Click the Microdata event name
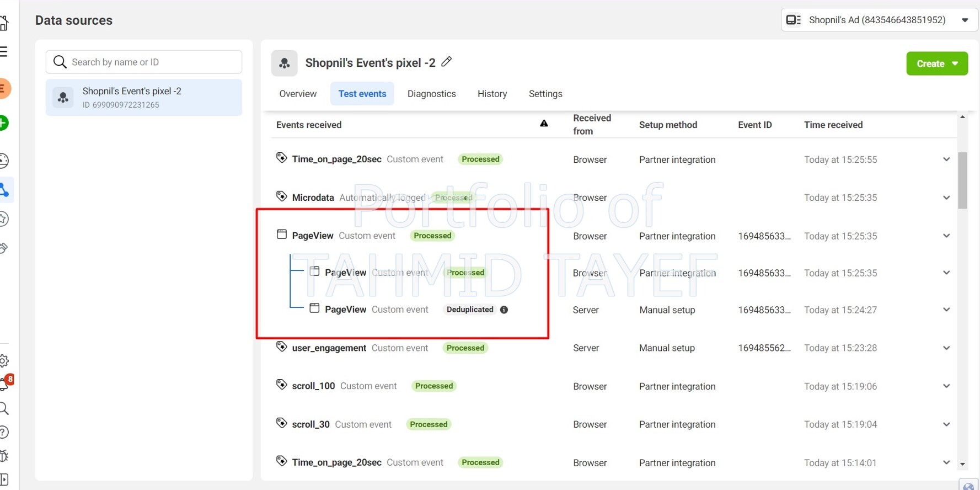This screenshot has height=490, width=980. (x=313, y=198)
